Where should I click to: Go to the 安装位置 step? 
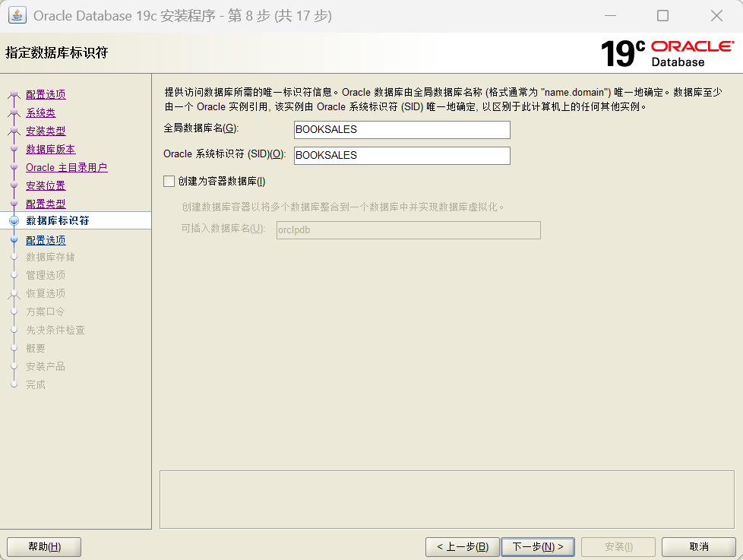coord(46,185)
